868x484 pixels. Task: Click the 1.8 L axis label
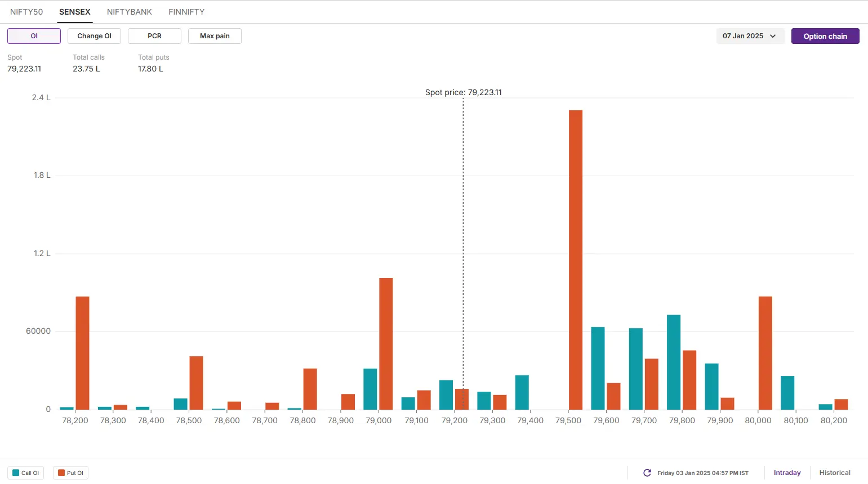pyautogui.click(x=42, y=175)
